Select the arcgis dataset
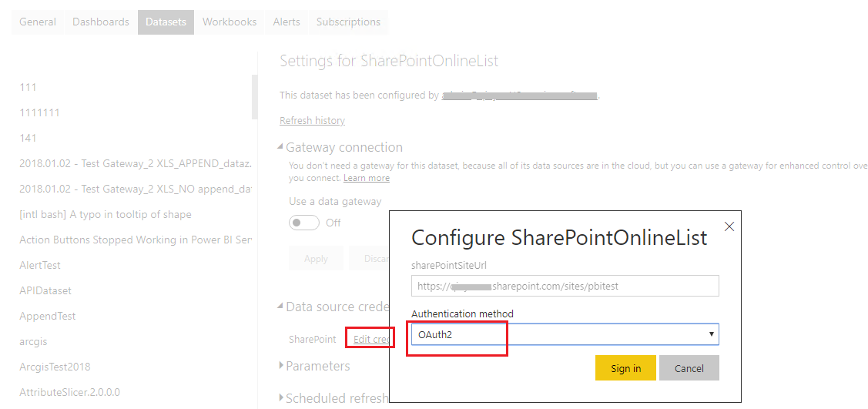868x409 pixels. coord(32,341)
